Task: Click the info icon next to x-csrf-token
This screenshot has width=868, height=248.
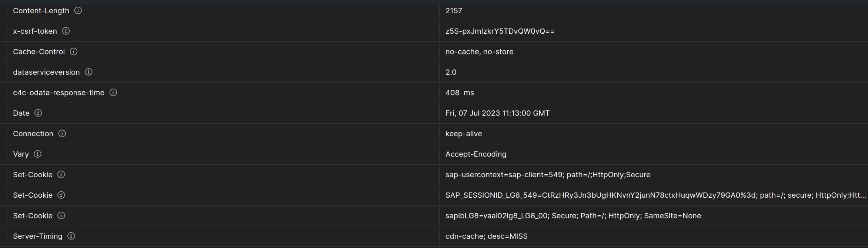Action: coord(66,31)
